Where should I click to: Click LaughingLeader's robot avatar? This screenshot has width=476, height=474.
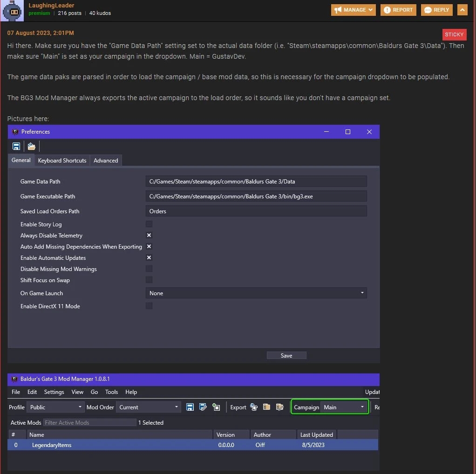12,11
